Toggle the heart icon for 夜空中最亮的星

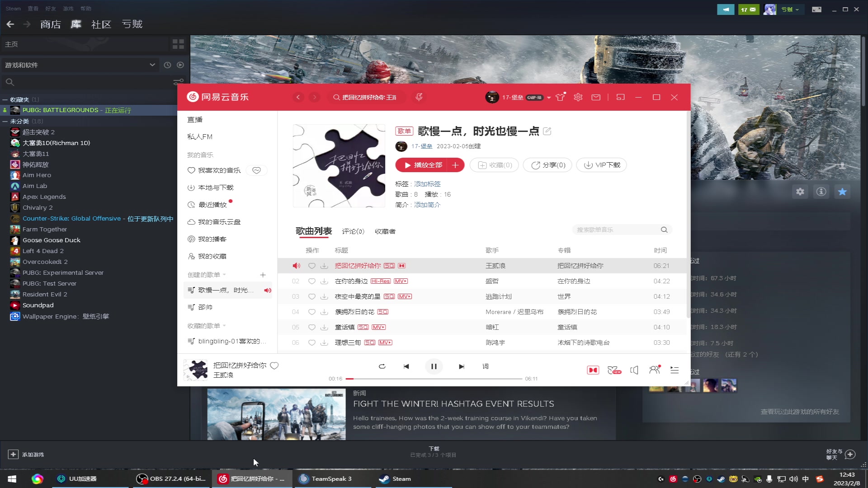pyautogui.click(x=312, y=296)
